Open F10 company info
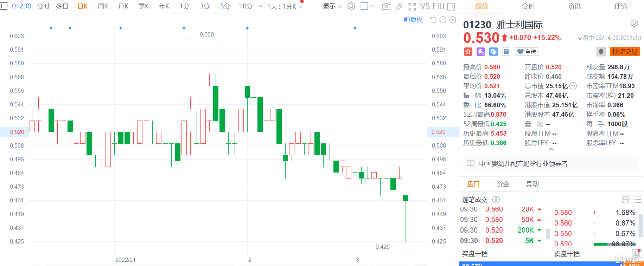644x266 pixels. tap(438, 6)
